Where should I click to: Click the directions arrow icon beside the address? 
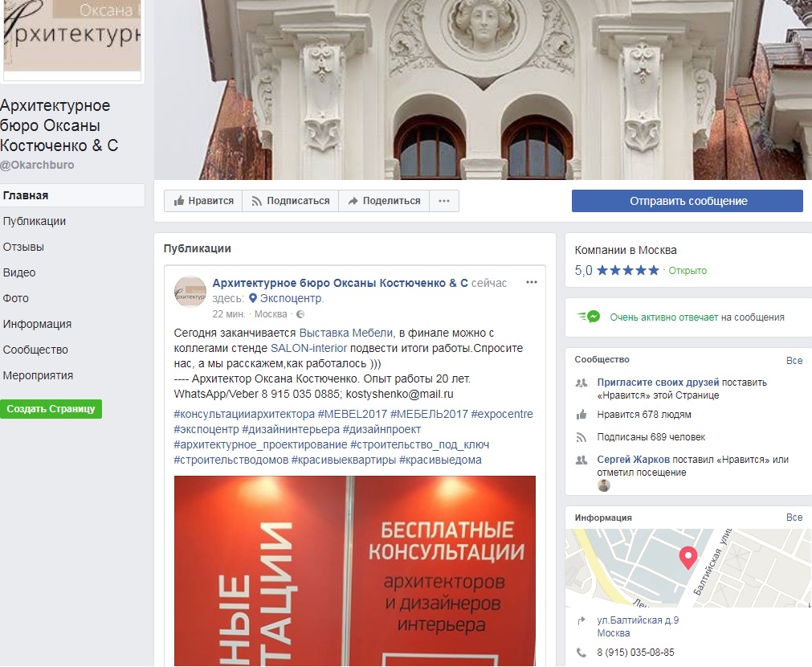[x=581, y=620]
